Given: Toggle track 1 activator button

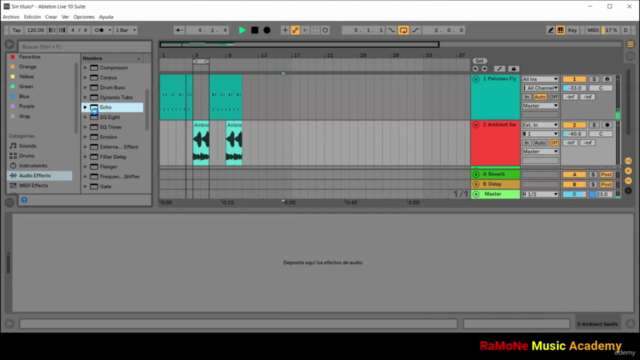Looking at the screenshot, I should coord(574,79).
